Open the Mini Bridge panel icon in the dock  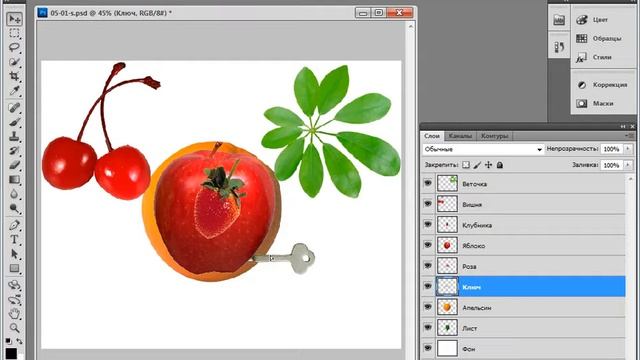pyautogui.click(x=559, y=20)
